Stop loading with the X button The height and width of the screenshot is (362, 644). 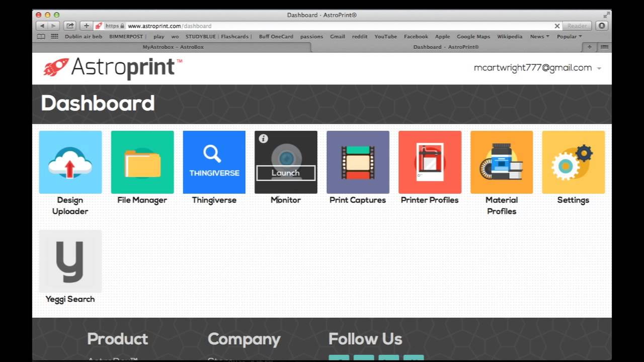(557, 26)
